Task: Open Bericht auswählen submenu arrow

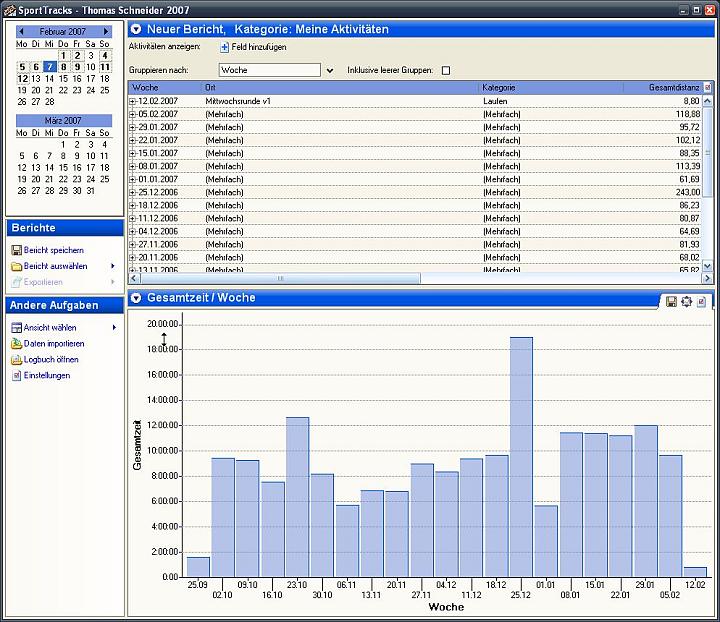Action: pyautogui.click(x=113, y=266)
